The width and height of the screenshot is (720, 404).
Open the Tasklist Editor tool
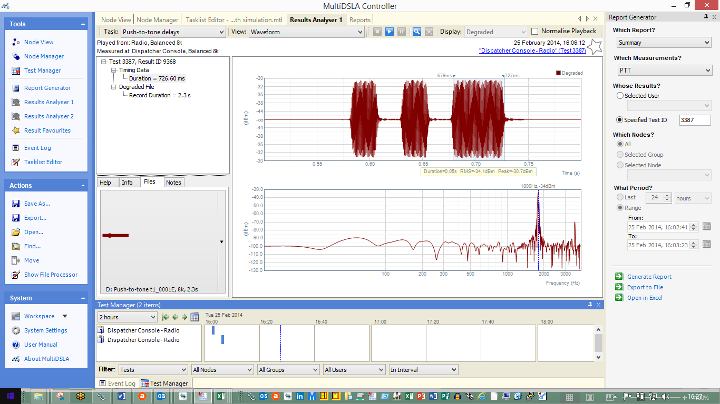[42, 161]
